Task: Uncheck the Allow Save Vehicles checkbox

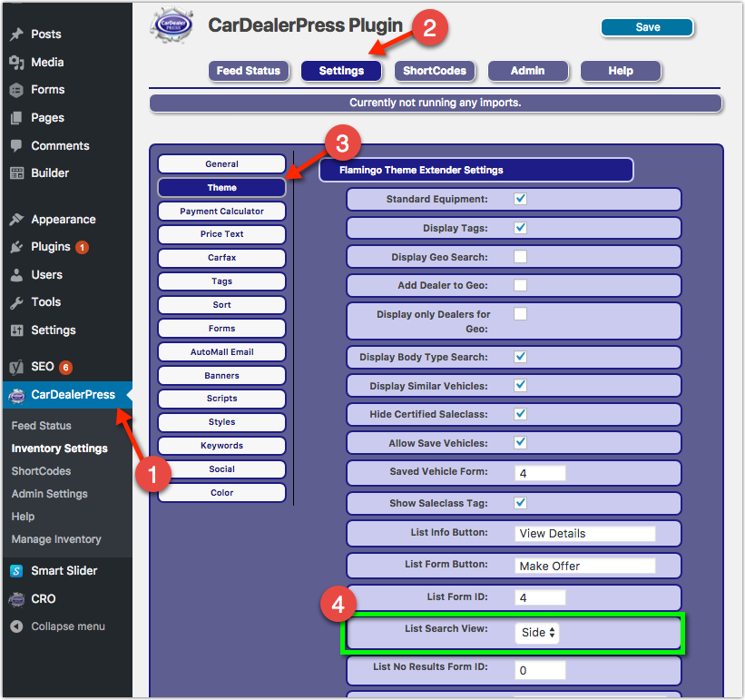Action: pyautogui.click(x=520, y=442)
